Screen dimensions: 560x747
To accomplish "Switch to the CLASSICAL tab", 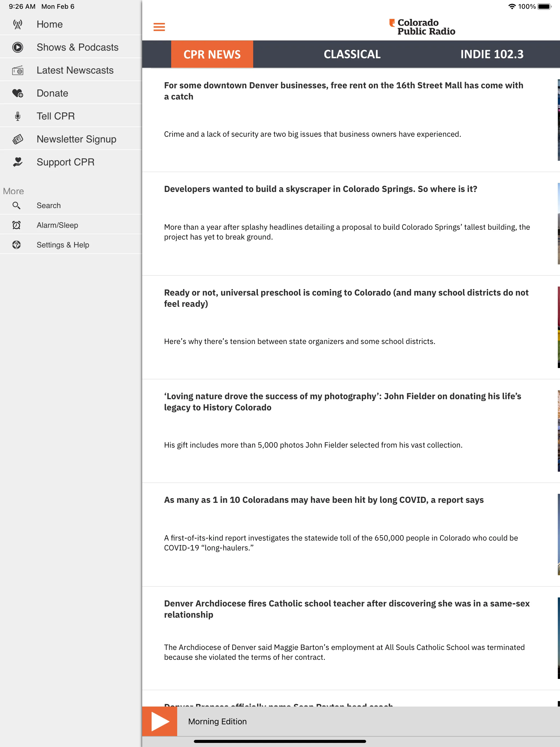I will coord(352,54).
